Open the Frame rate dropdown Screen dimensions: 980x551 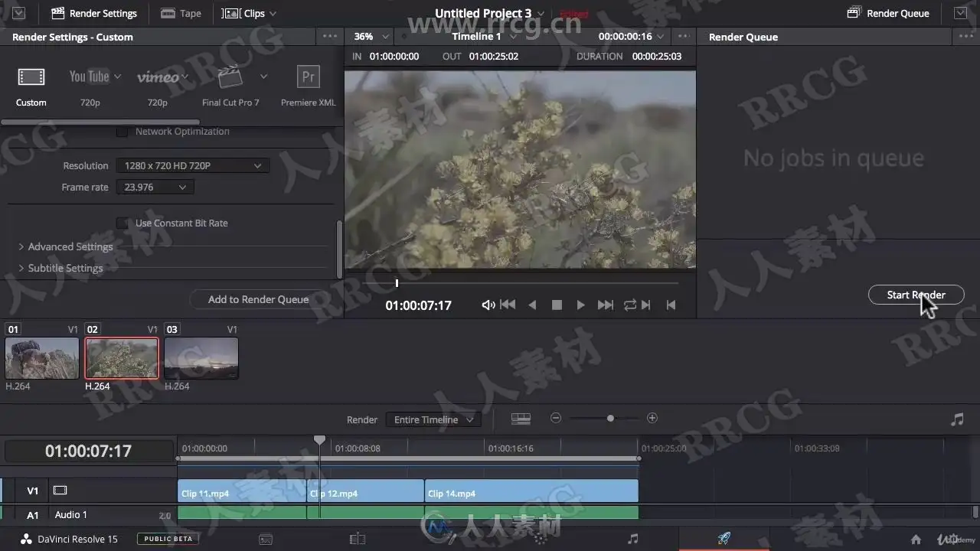click(x=155, y=187)
